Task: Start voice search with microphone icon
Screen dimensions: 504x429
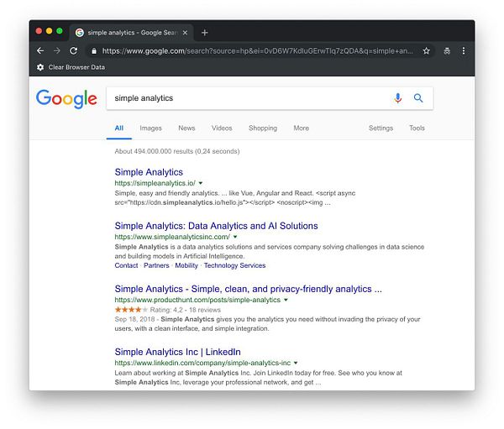Action: [x=398, y=98]
